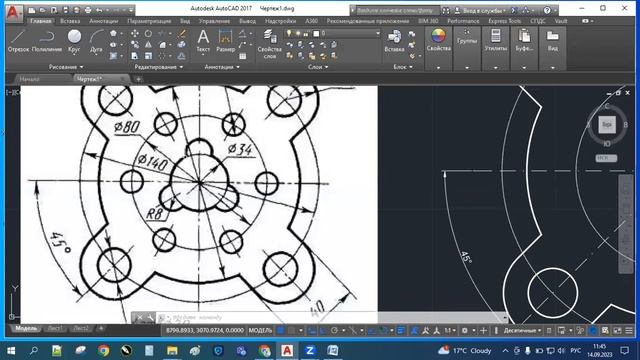The height and width of the screenshot is (360, 640).
Task: Switch to the Начало file tab
Action: click(x=29, y=79)
